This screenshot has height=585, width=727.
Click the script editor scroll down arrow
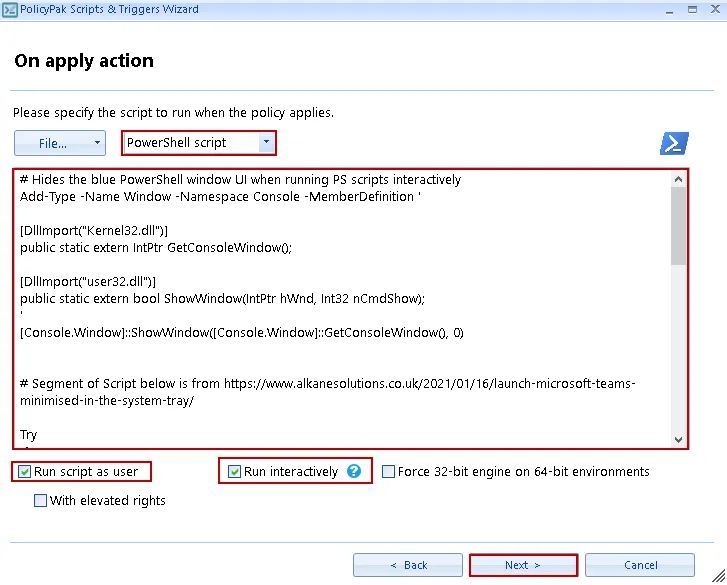click(680, 439)
